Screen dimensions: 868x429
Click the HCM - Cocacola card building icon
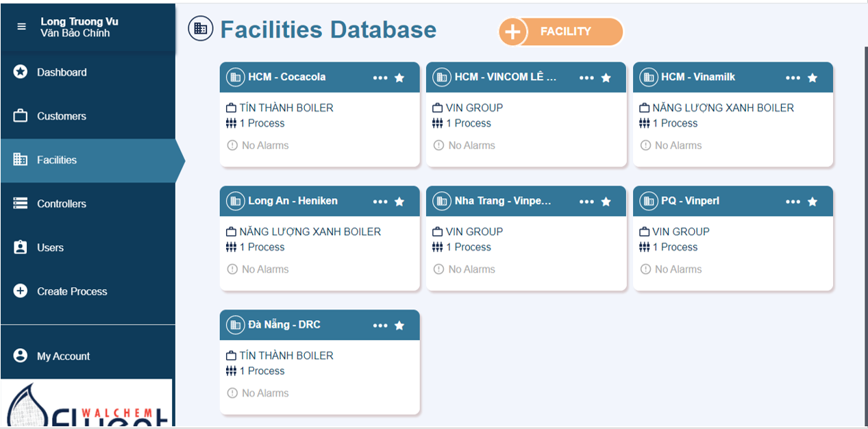pyautogui.click(x=235, y=77)
